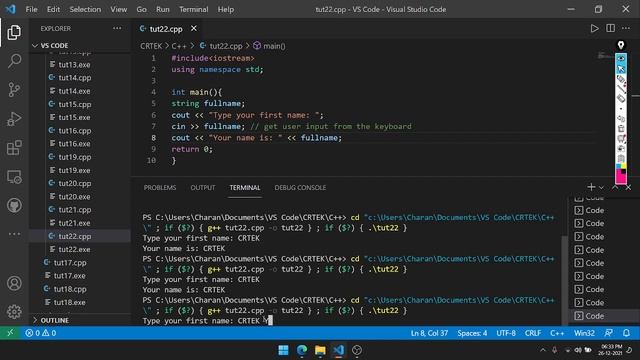640x360 pixels.
Task: Open the Go menu
Action: (x=141, y=9)
